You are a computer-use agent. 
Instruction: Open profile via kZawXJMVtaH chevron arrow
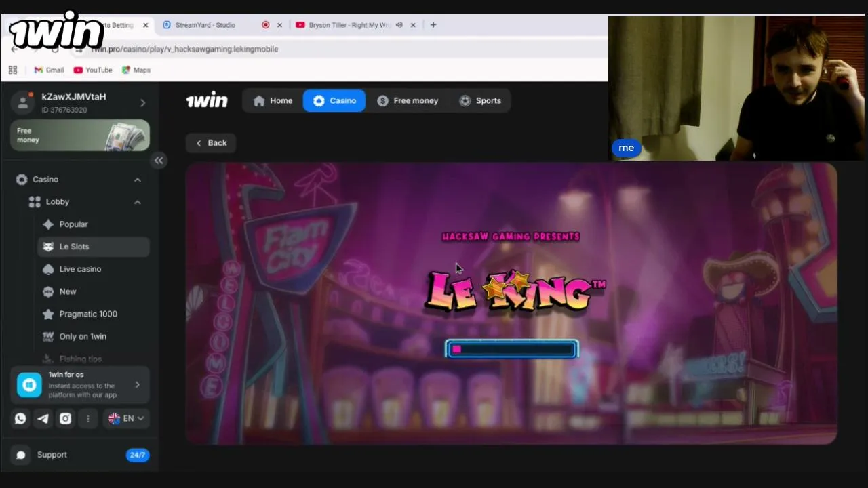tap(142, 103)
